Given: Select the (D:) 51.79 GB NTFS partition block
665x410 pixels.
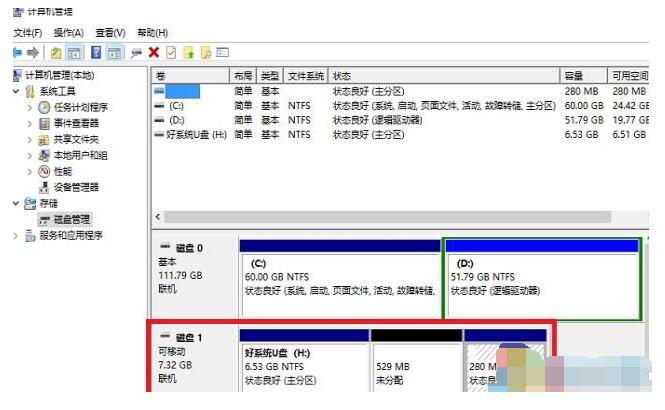Looking at the screenshot, I should point(542,278).
